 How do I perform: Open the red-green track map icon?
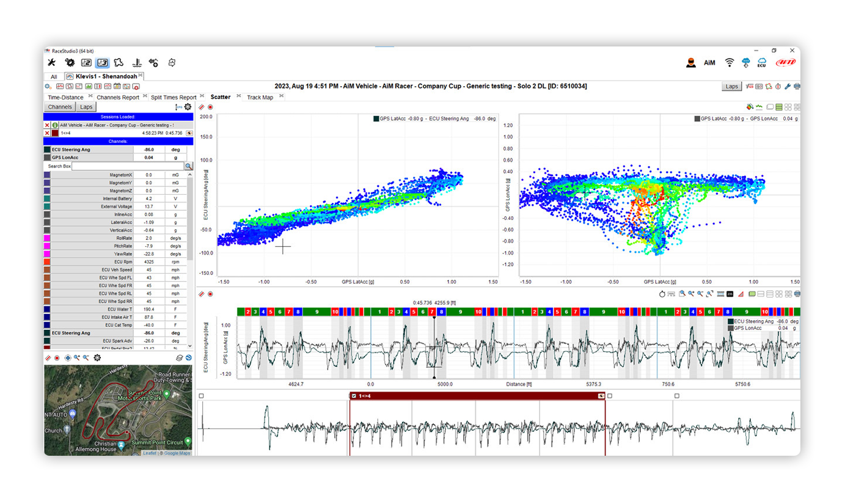(769, 87)
